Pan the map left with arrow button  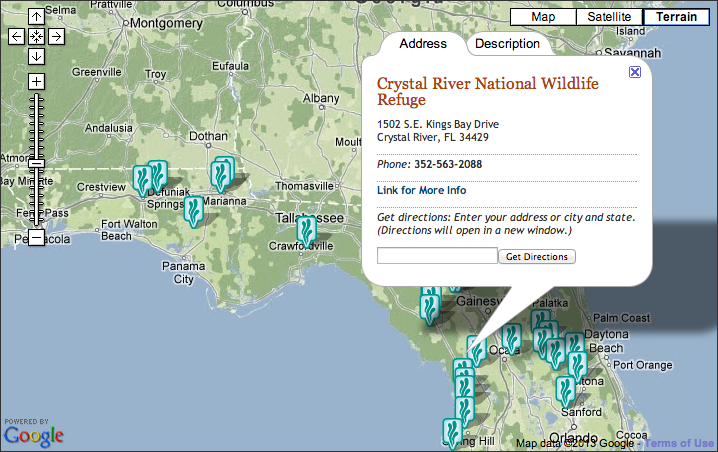pyautogui.click(x=16, y=37)
